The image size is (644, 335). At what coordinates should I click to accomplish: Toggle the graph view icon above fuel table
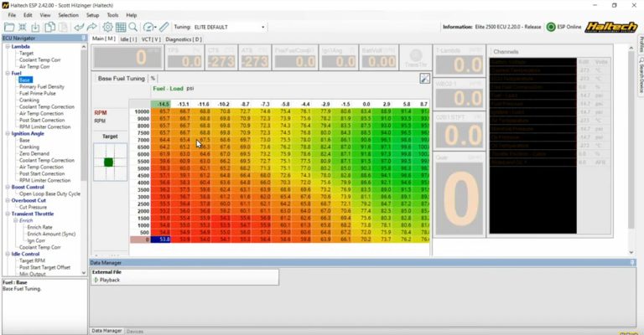click(424, 78)
